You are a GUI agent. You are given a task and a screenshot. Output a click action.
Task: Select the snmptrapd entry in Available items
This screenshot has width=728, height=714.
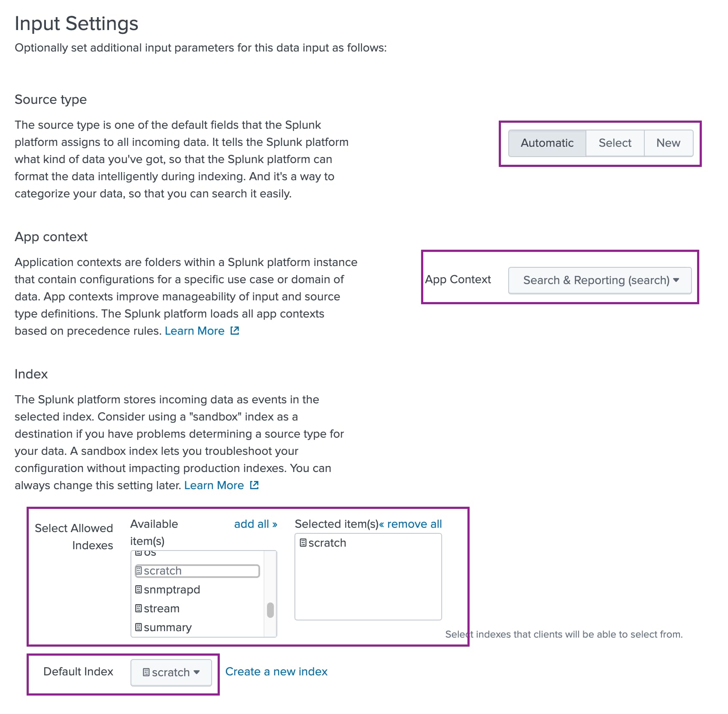(x=172, y=590)
